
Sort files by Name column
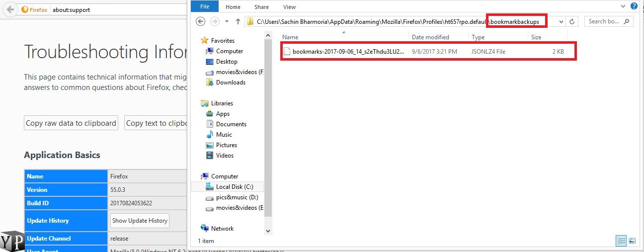pyautogui.click(x=344, y=37)
